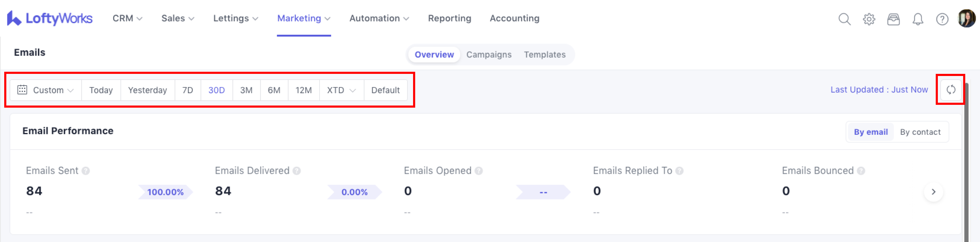980x242 pixels.
Task: Click the Emails Sent info icon
Action: [x=86, y=171]
